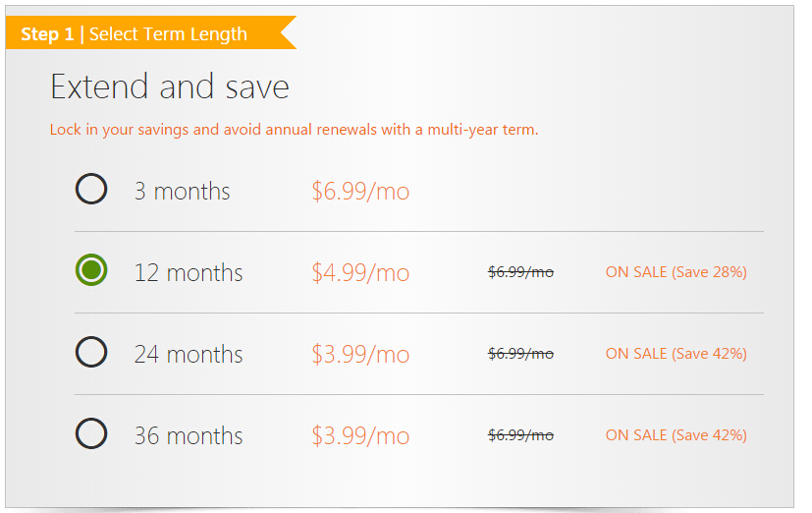
Task: Select the 3 months radio button
Action: coord(91,189)
